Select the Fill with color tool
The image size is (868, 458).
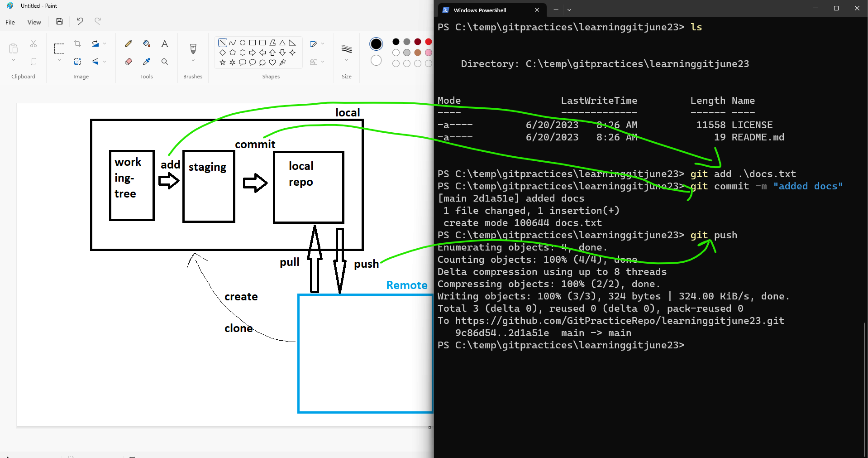(x=146, y=43)
